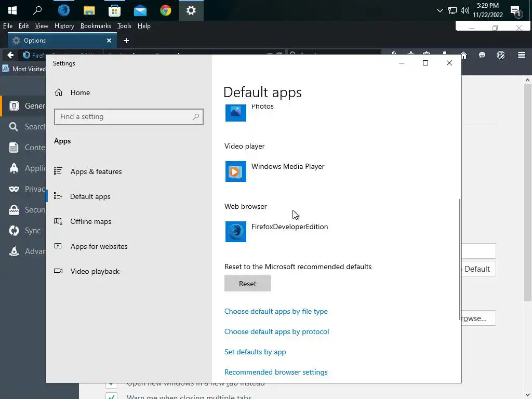Click Reset to Microsoft defaults button

click(x=248, y=283)
